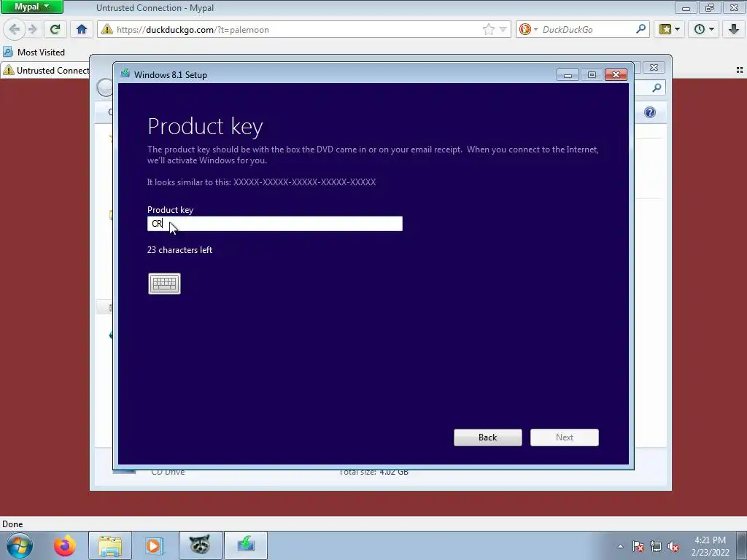Close the background Explorer window
Screen dimensions: 747x560
[654, 68]
